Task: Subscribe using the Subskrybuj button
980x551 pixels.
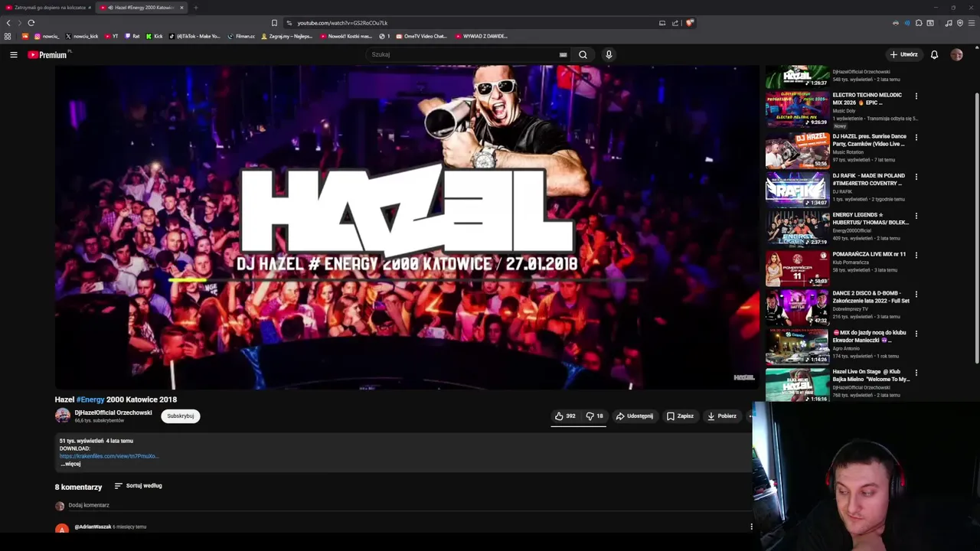Action: (x=181, y=416)
